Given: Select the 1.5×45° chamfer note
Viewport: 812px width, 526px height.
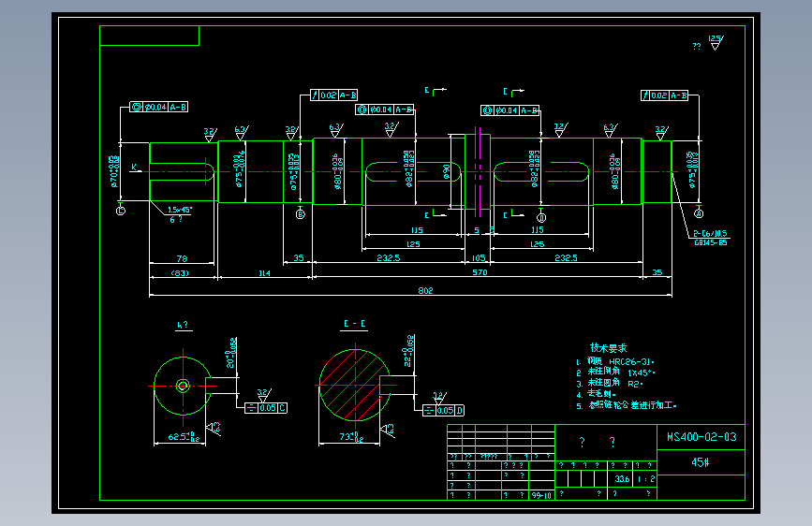Looking at the screenshot, I should (180, 210).
